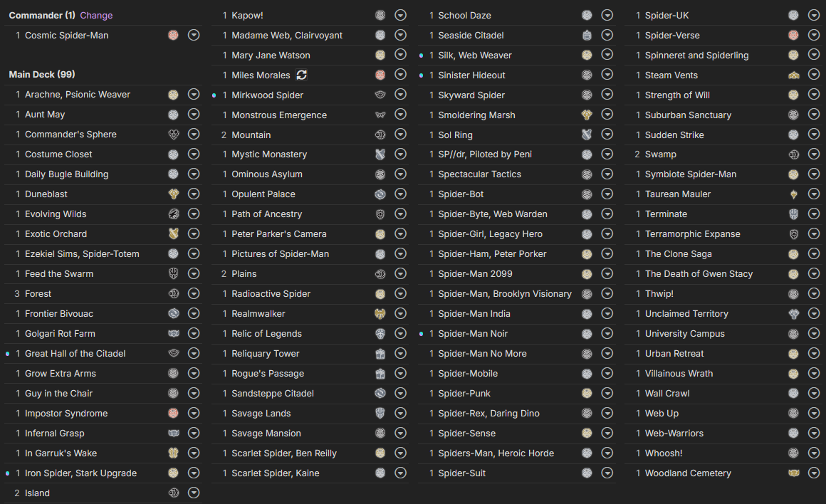The image size is (826, 504).
Task: Select the Symbiote Spider-Man card
Action: [690, 174]
